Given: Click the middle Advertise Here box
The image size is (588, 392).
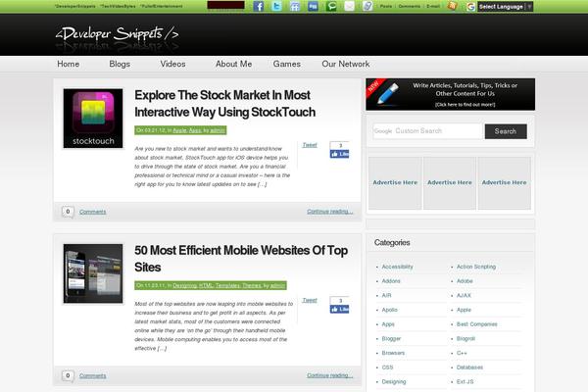Looking at the screenshot, I should tap(450, 182).
